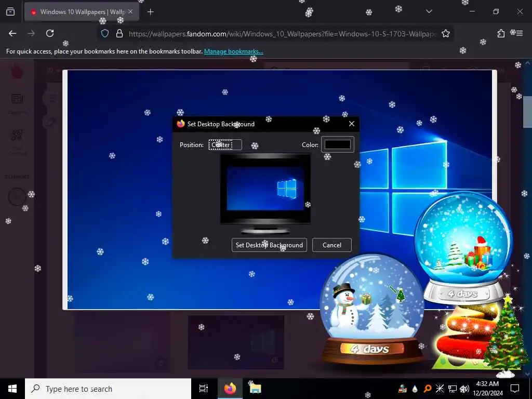Open File Explorer from the taskbar
This screenshot has height=399, width=532.
(255, 389)
